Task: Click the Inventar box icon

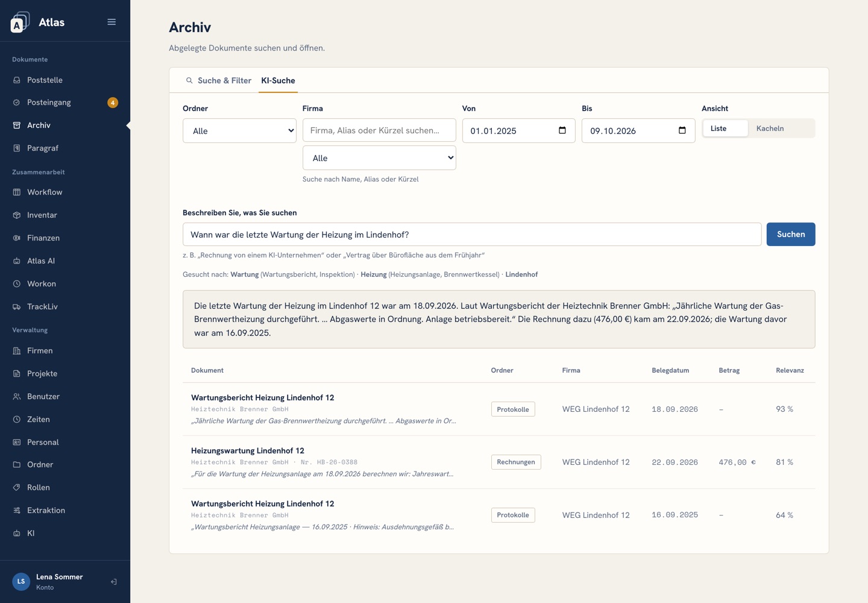Action: pos(17,215)
